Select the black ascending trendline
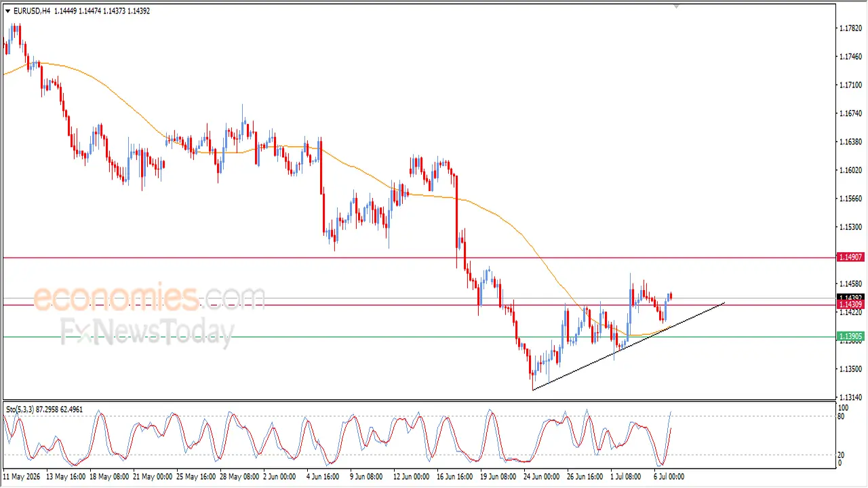868x488 pixels. tap(629, 346)
